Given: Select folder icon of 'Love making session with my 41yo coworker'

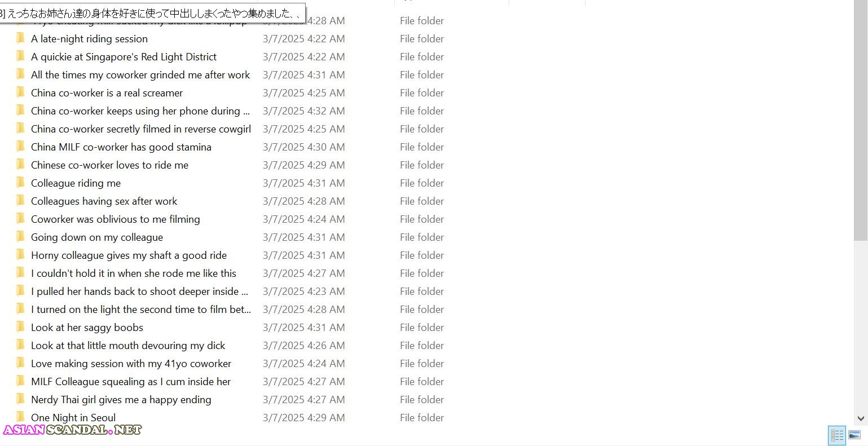Looking at the screenshot, I should click(20, 363).
